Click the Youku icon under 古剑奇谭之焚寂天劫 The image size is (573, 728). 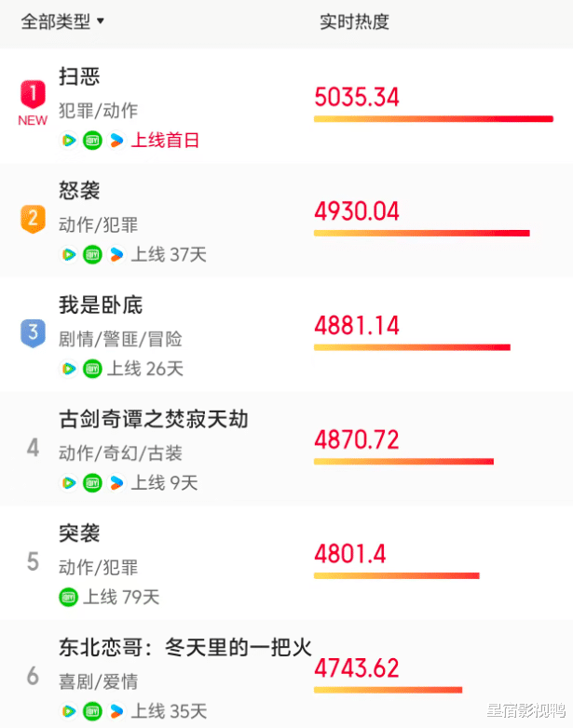pos(116,482)
